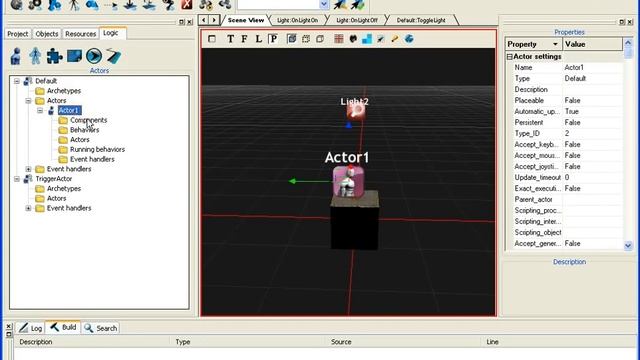The image size is (640, 360).
Task: Open the Light:OnLightOn tab
Action: 297,20
